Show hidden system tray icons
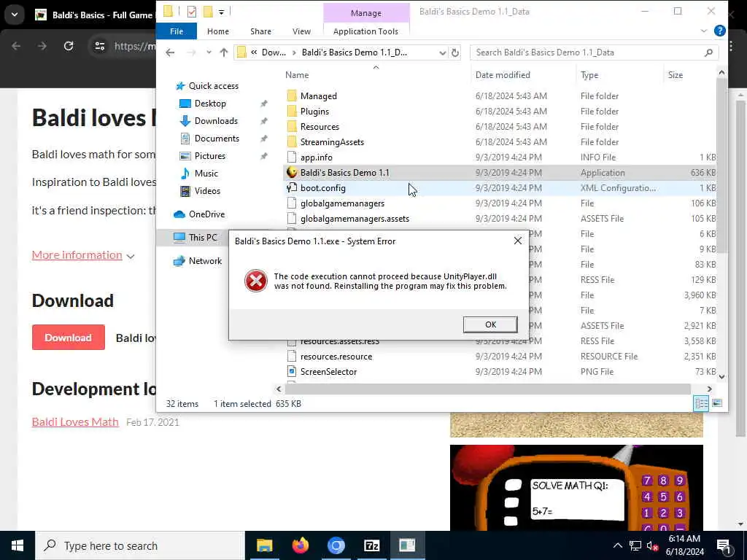 point(617,545)
